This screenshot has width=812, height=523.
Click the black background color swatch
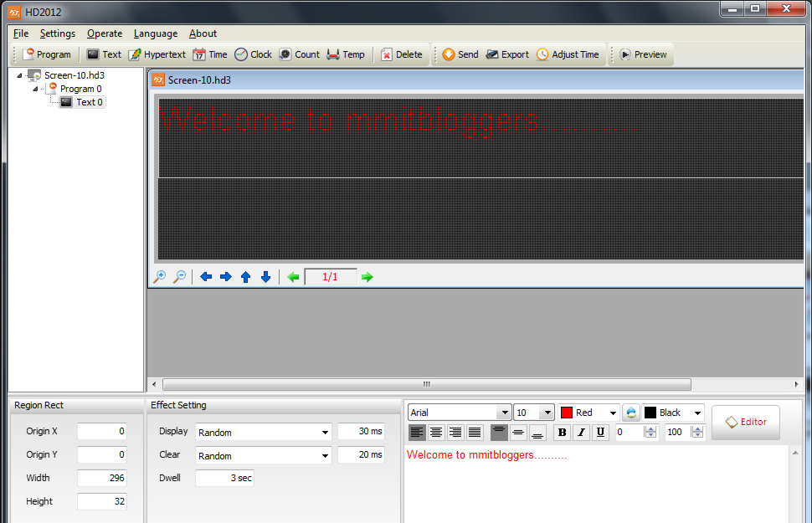click(650, 413)
